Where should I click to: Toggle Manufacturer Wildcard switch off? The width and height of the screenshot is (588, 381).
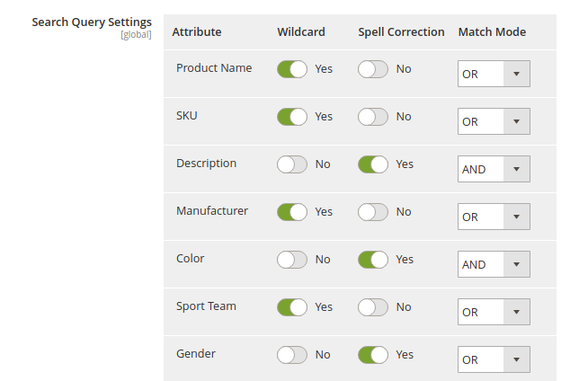292,212
